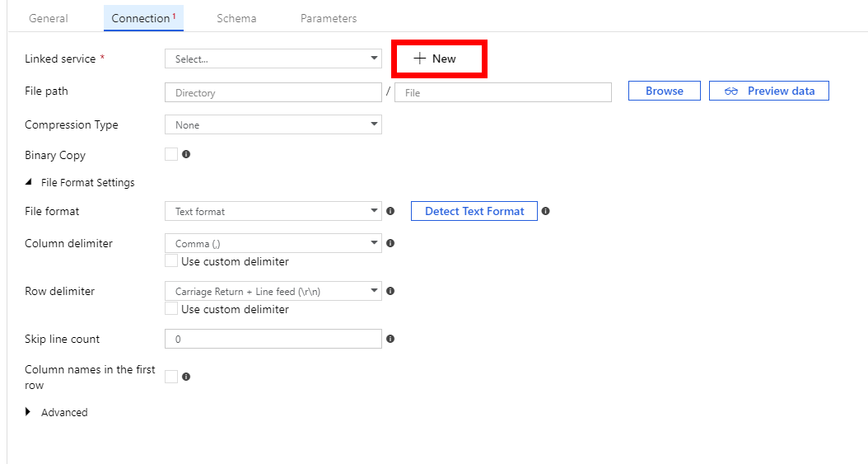Click the New linked service button
This screenshot has width=868, height=464.
[x=438, y=59]
